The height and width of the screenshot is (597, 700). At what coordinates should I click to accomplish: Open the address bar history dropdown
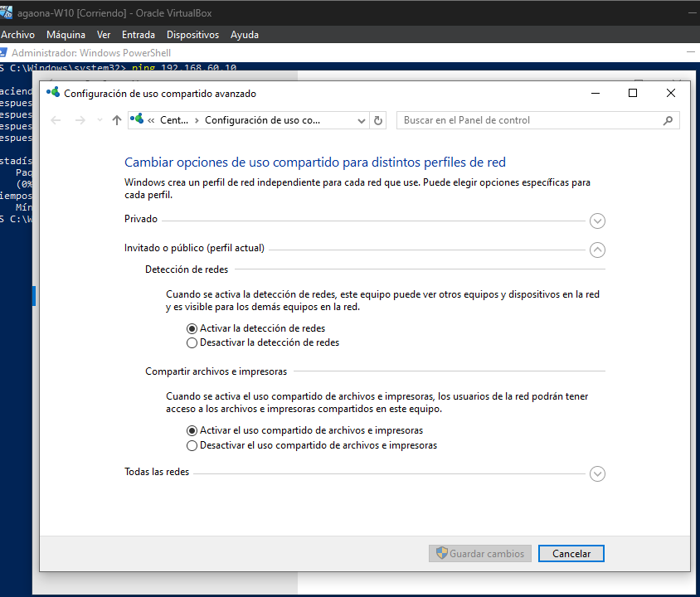[x=361, y=120]
